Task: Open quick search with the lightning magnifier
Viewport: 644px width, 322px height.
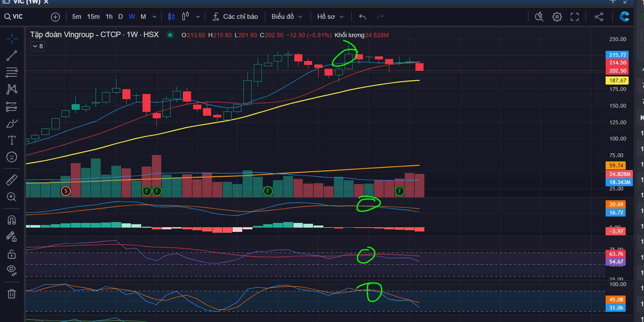Action: coord(539,17)
